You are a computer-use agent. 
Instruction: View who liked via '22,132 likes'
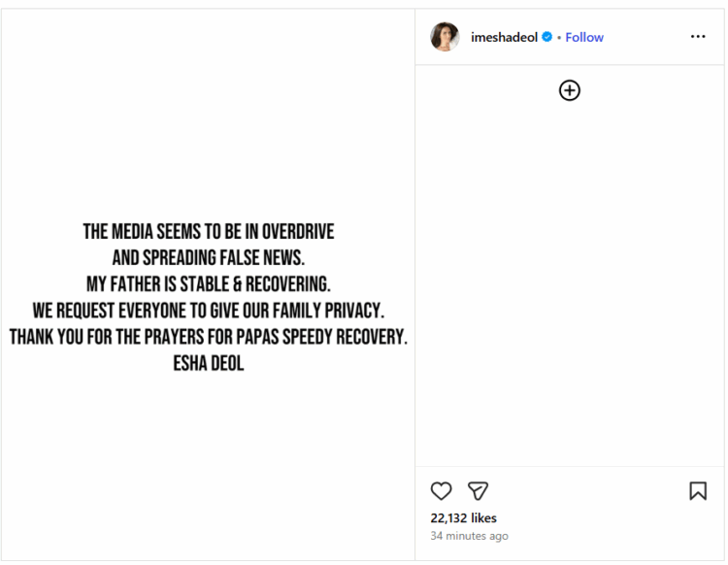coord(464,518)
